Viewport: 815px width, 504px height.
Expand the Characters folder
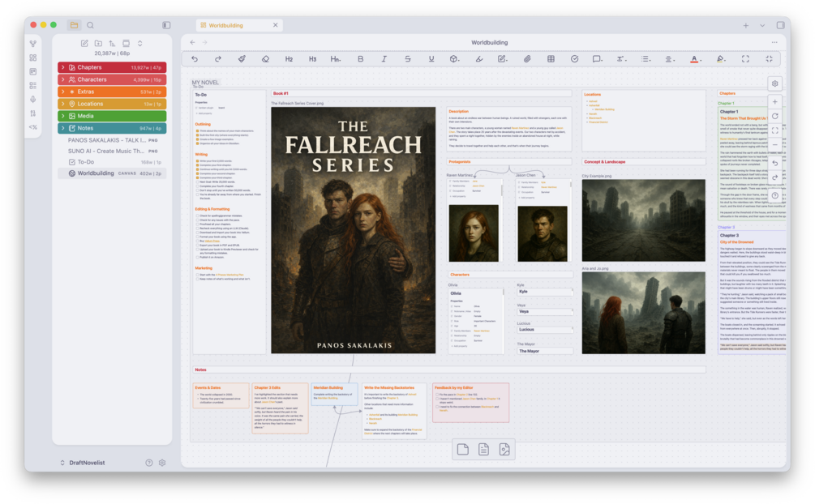(x=112, y=79)
